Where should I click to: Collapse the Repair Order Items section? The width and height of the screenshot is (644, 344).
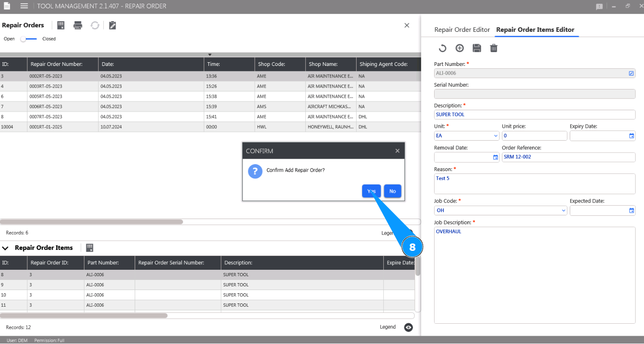(x=6, y=248)
